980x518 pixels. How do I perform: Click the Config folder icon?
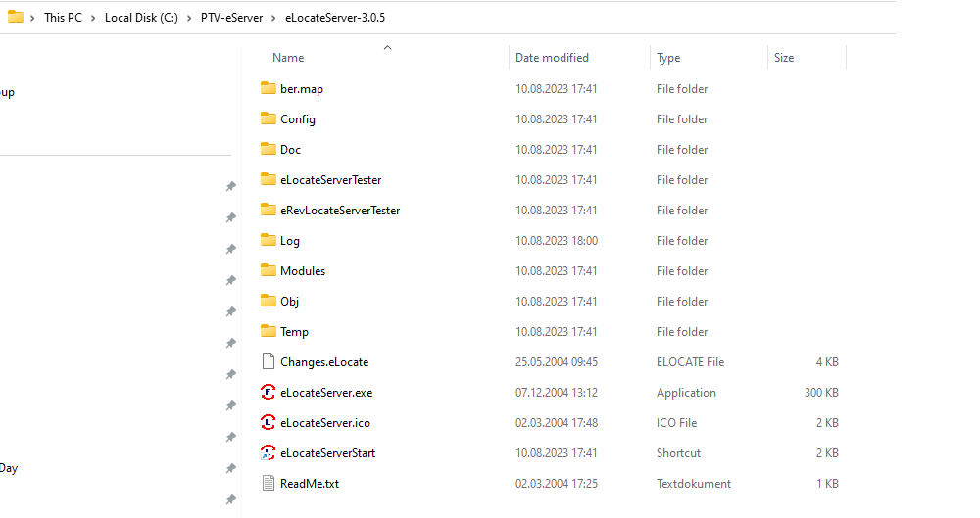(x=269, y=119)
